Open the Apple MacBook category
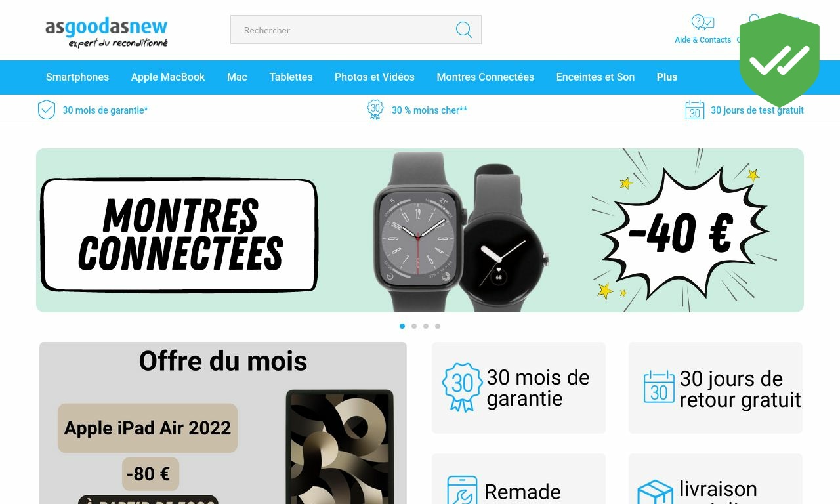 click(x=168, y=77)
